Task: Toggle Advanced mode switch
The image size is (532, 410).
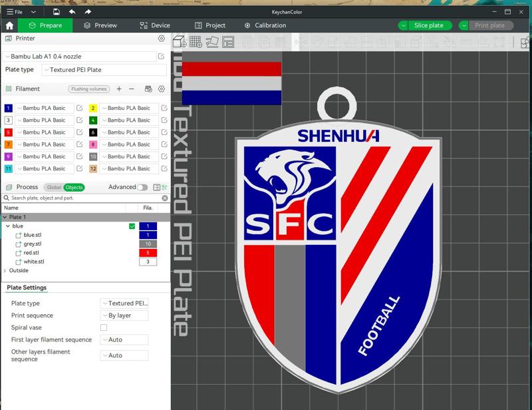Action: click(142, 187)
